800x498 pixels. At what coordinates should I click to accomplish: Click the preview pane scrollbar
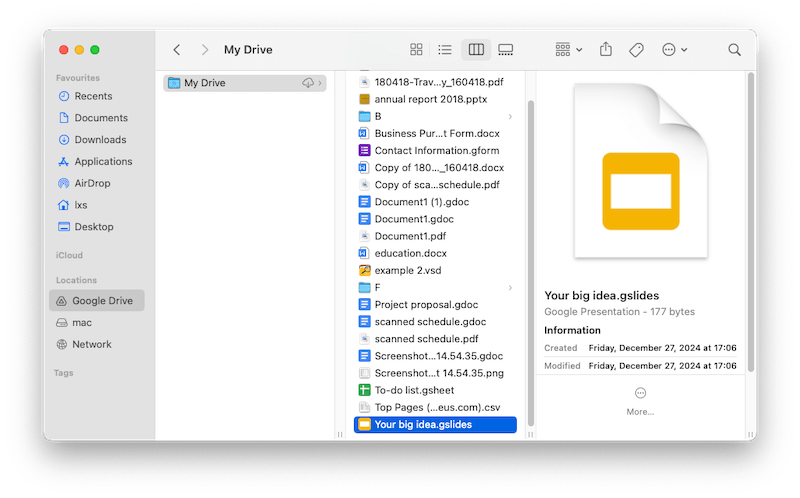751,222
